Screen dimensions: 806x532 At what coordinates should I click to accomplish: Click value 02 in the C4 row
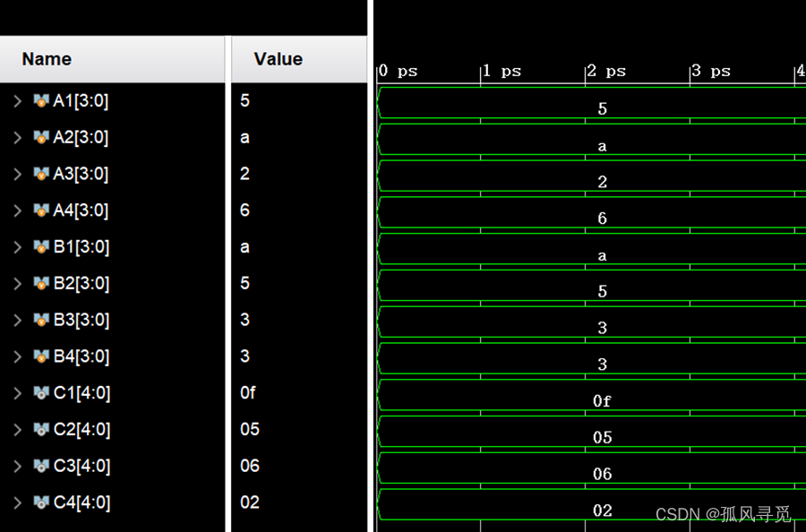250,502
